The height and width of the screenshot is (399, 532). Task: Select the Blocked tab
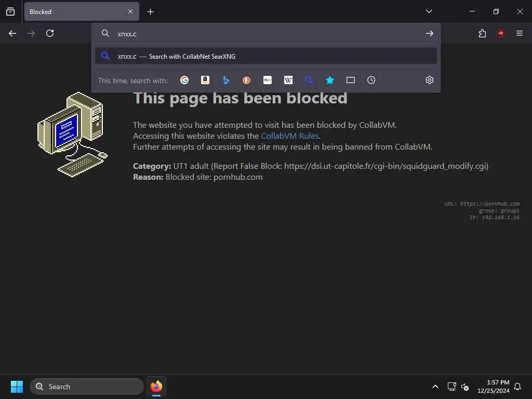coord(82,11)
